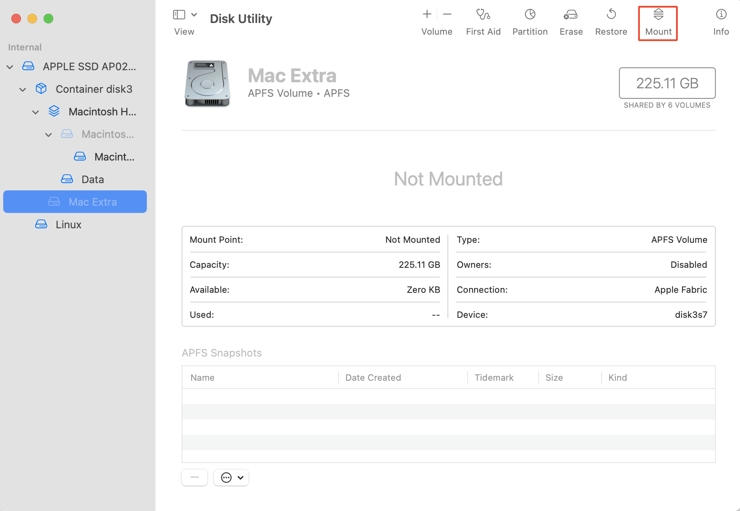Screen dimensions: 740x511
Task: Select the Data volume
Action: pyautogui.click(x=92, y=180)
